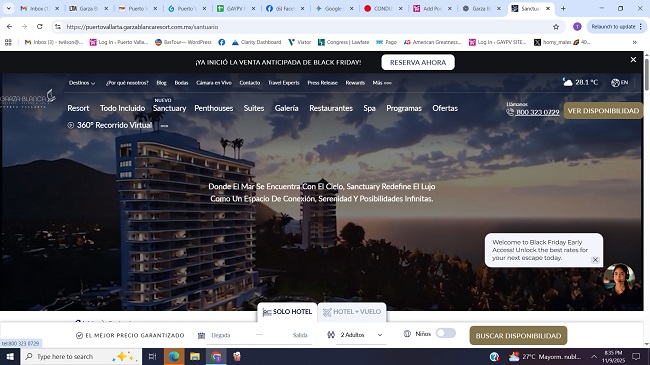
Task: Select the SOLO HOTEL tab
Action: [287, 312]
